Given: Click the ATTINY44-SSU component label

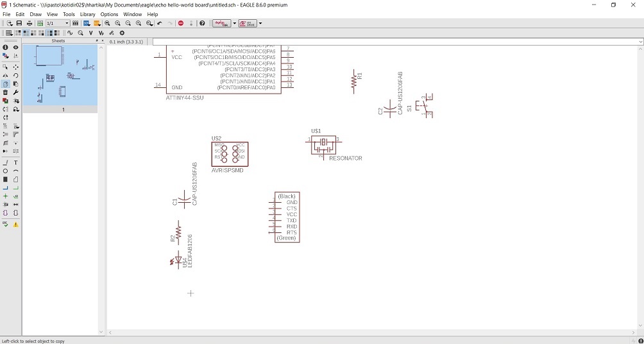Looking at the screenshot, I should [184, 98].
